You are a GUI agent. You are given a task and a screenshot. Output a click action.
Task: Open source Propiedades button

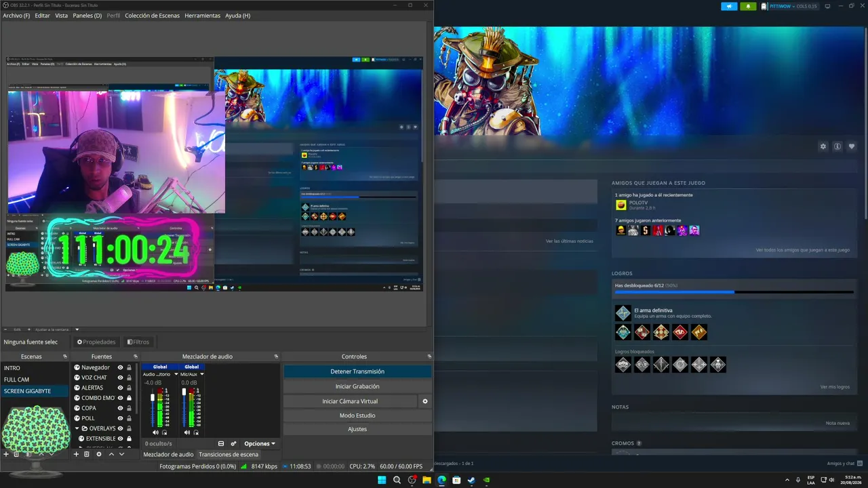point(96,342)
